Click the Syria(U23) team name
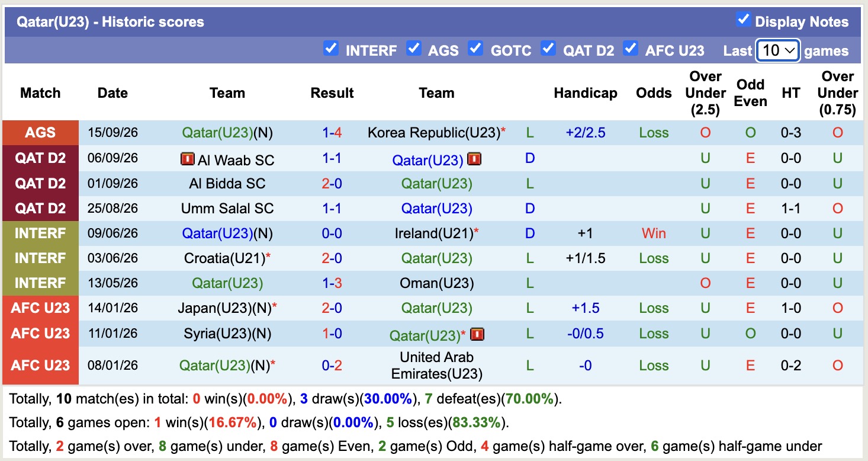Screen dimensions: 868x461 click(x=217, y=334)
